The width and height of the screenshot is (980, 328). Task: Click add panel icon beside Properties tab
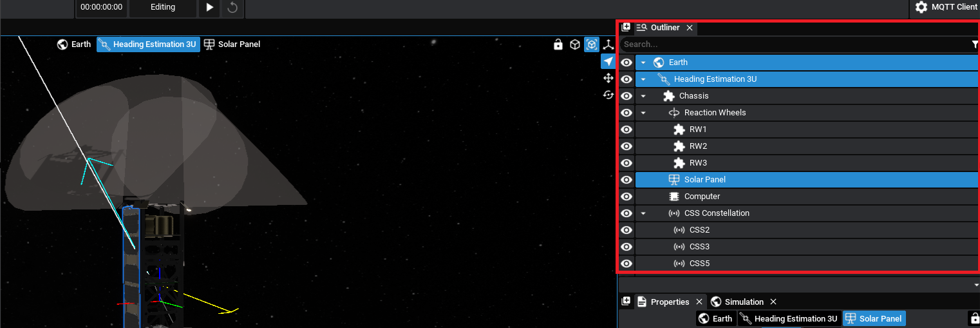tap(626, 302)
